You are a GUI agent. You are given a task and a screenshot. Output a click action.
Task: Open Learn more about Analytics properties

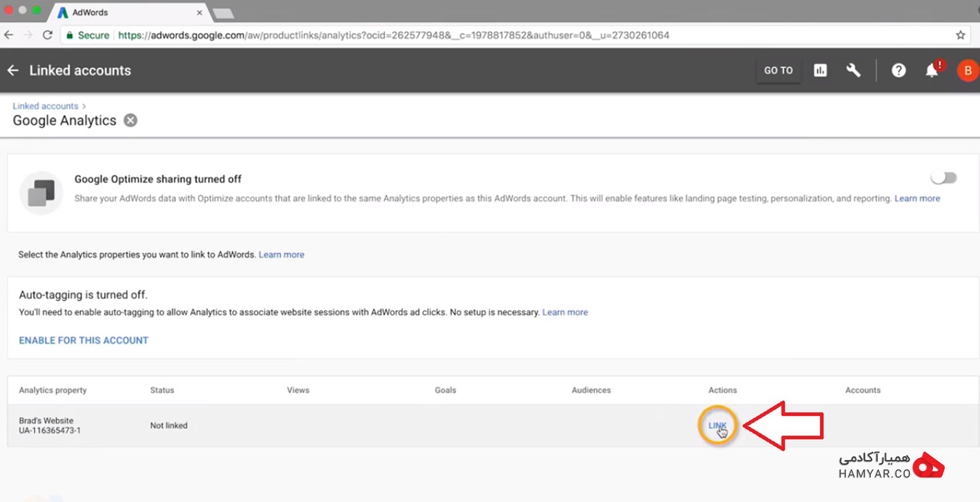click(x=281, y=255)
